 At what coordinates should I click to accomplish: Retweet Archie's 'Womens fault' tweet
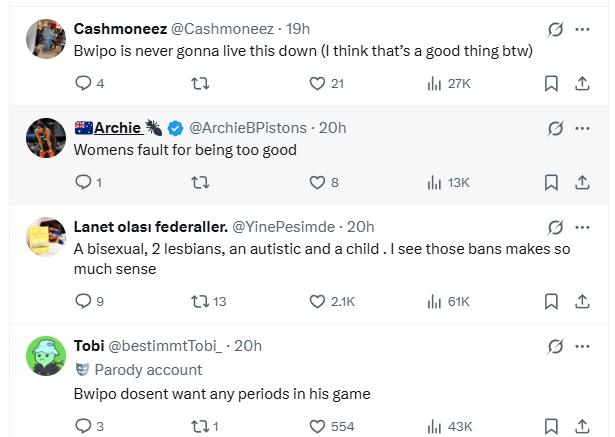pos(200,182)
